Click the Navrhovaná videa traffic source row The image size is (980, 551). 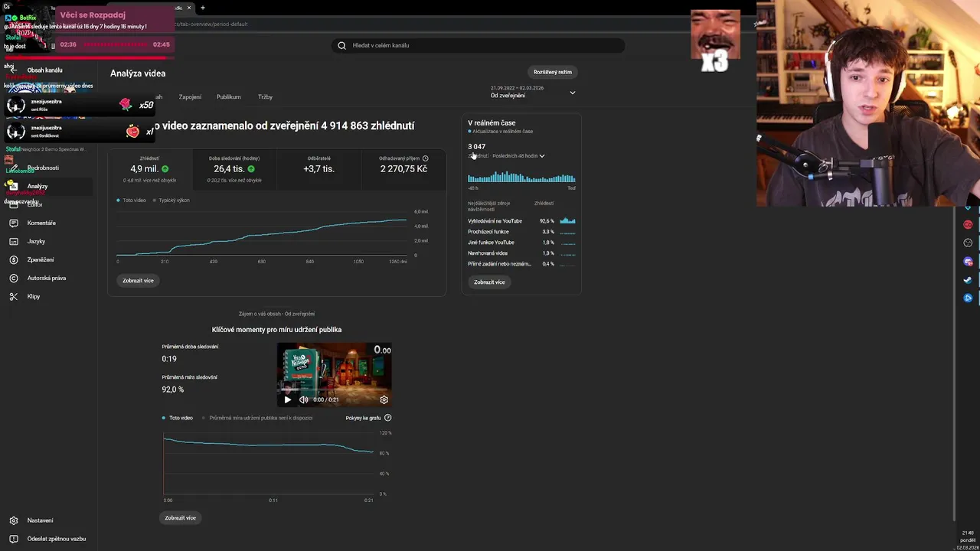click(x=521, y=253)
